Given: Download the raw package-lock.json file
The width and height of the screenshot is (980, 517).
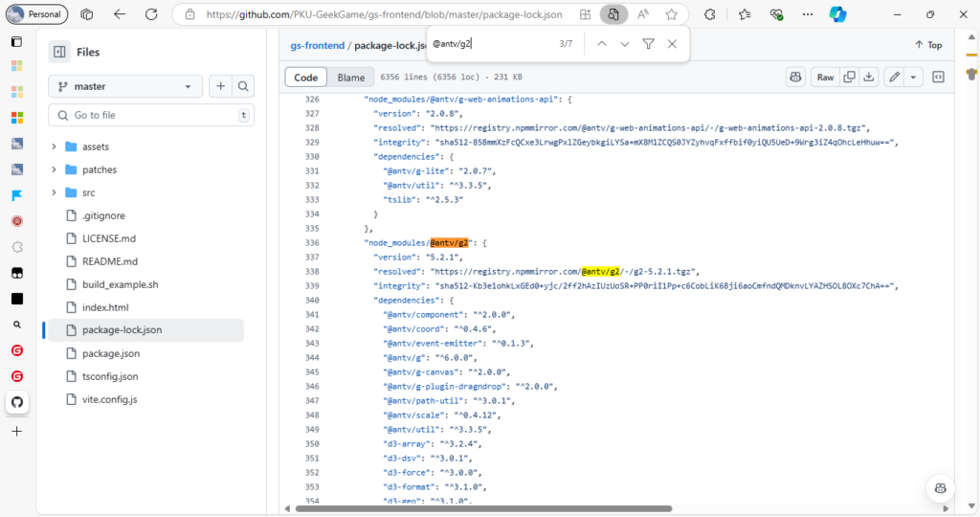Looking at the screenshot, I should (x=869, y=77).
